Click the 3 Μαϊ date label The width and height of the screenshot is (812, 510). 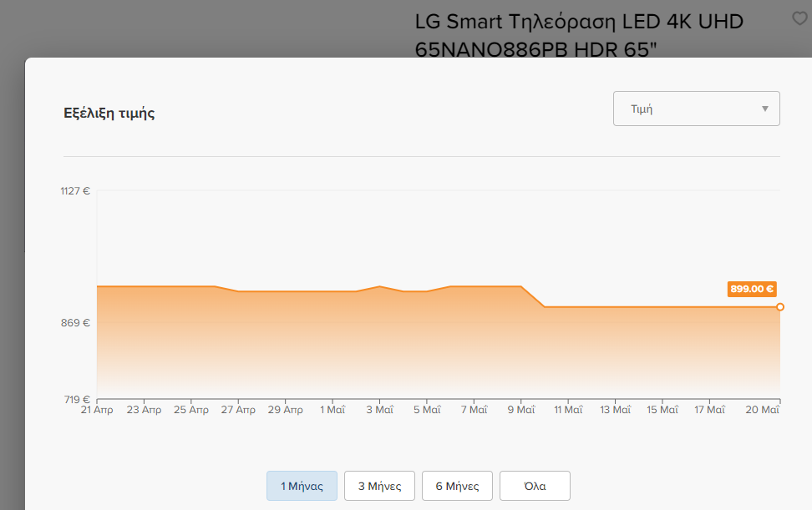(x=379, y=410)
